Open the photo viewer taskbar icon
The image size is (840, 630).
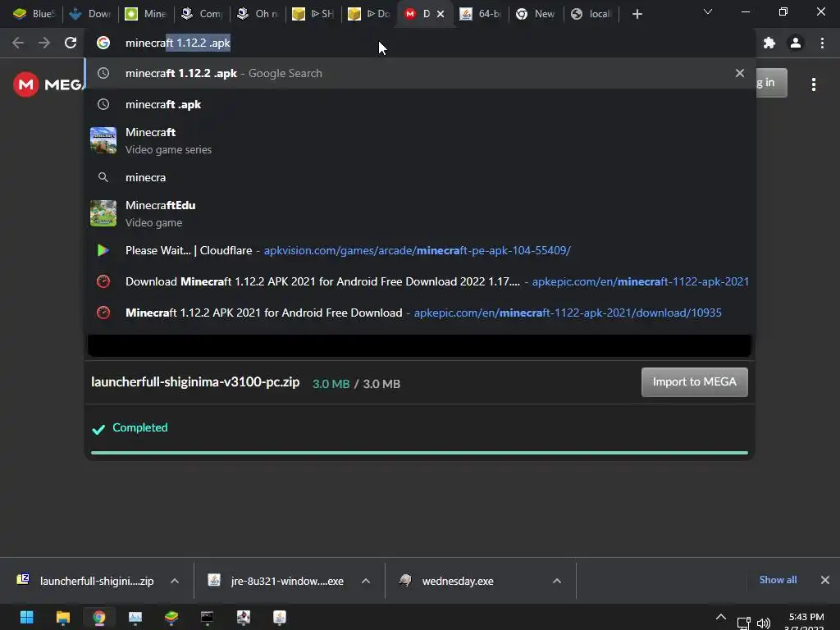coord(135,617)
